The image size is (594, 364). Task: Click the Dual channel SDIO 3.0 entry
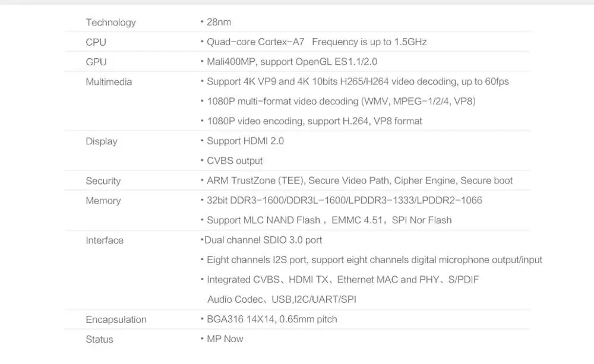263,240
